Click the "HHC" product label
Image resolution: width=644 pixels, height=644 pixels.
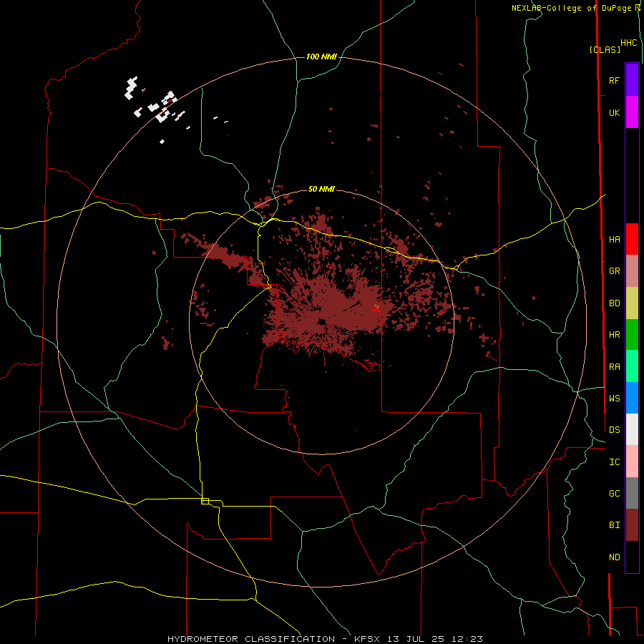(628, 43)
